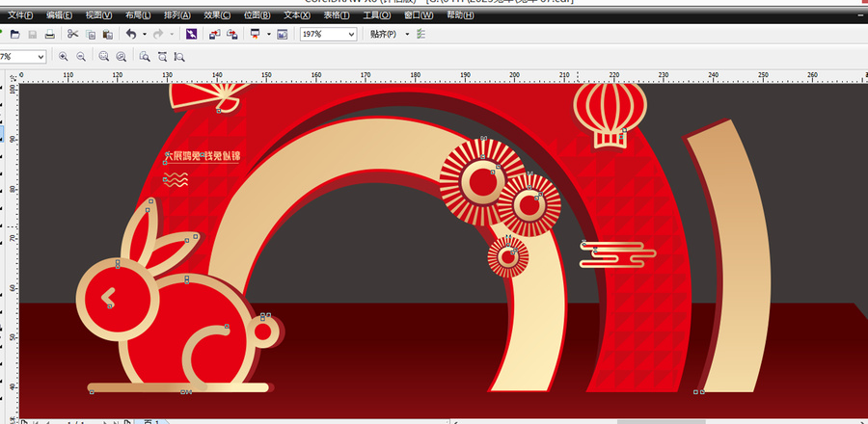Open the 窗口(W) menu
The height and width of the screenshot is (424, 868).
pos(419,15)
